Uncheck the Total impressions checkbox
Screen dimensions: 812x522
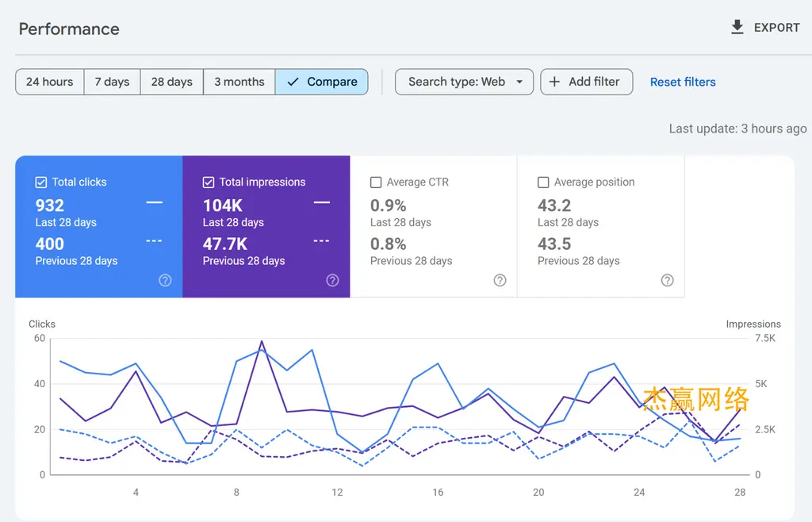(x=209, y=182)
